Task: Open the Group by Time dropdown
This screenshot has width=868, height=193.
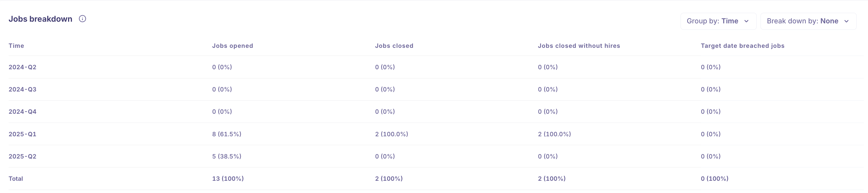Action: click(718, 21)
